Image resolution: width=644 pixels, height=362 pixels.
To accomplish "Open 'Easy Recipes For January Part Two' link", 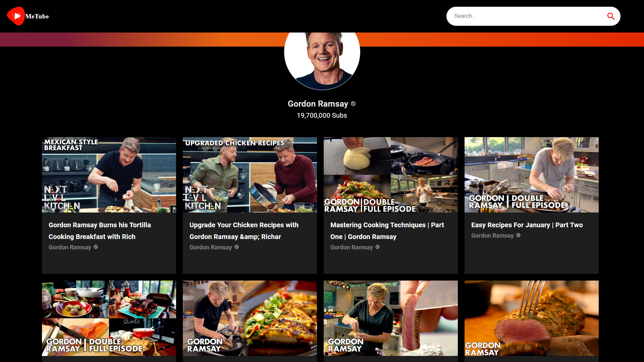I will tap(527, 225).
